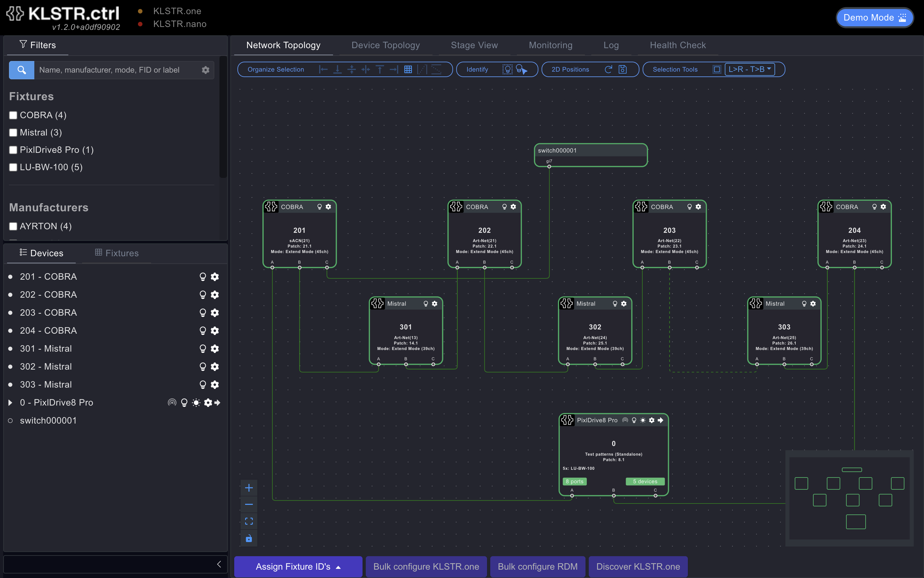Click the Bulk configure RDM button

click(x=538, y=566)
